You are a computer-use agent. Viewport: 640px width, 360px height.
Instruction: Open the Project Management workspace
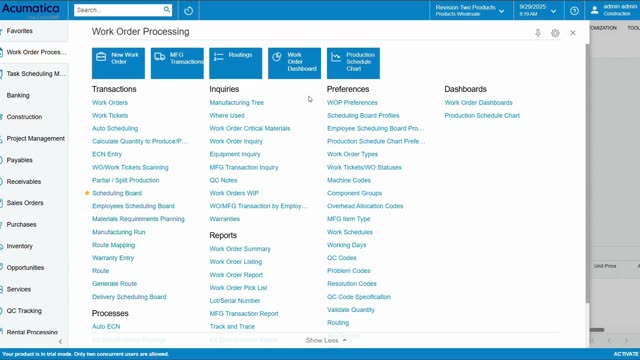pos(36,139)
